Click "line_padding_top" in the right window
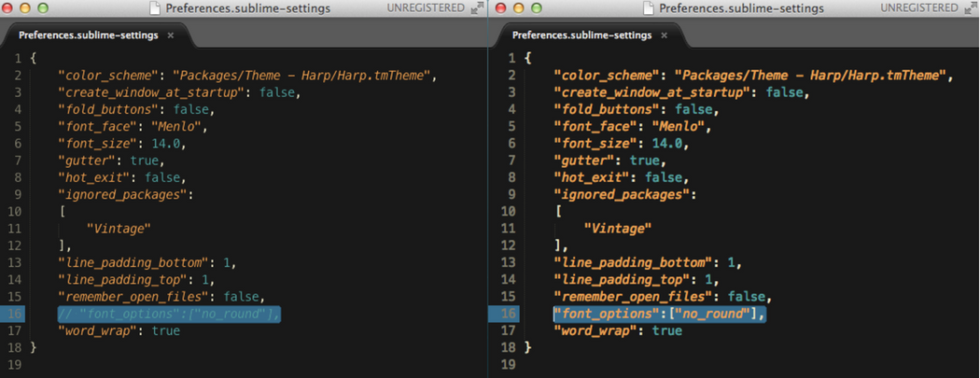The width and height of the screenshot is (980, 378). tap(623, 279)
